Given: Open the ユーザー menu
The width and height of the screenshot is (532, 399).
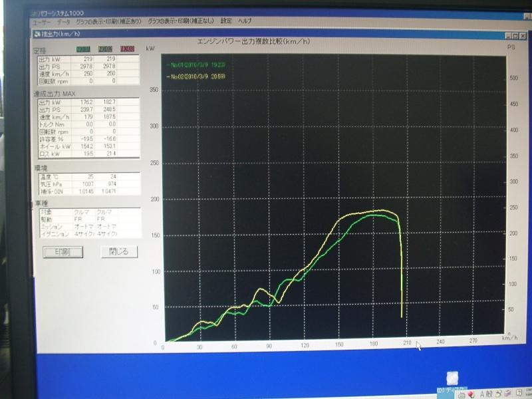Looking at the screenshot, I should (x=41, y=22).
